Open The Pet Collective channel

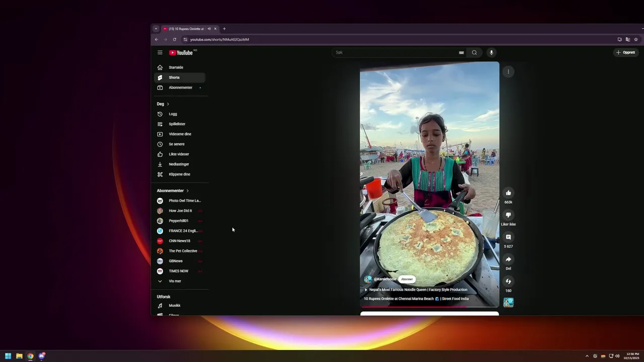click(x=180, y=251)
